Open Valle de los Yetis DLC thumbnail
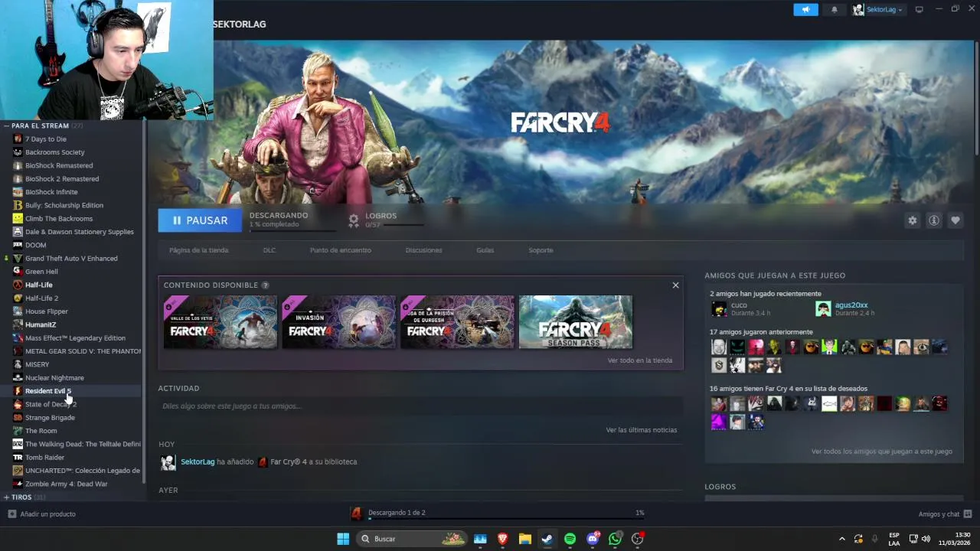Image resolution: width=980 pixels, height=551 pixels. pos(220,322)
